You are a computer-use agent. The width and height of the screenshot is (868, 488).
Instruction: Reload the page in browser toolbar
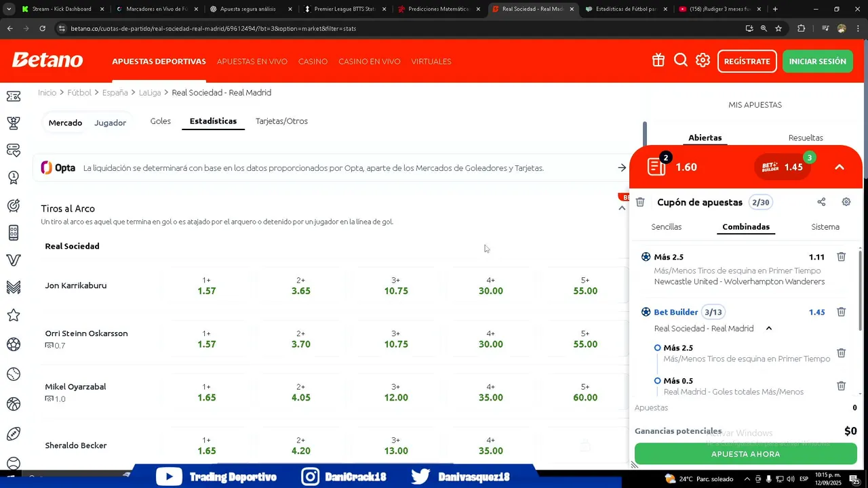[42, 28]
